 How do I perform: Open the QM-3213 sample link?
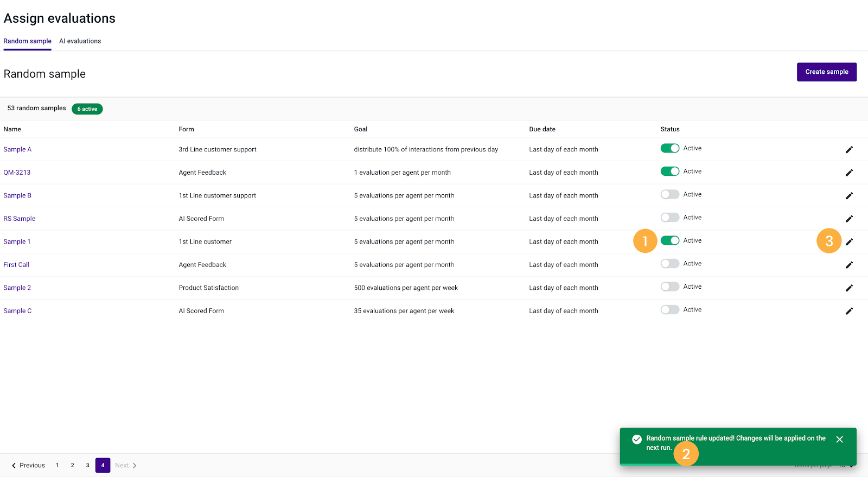point(17,173)
